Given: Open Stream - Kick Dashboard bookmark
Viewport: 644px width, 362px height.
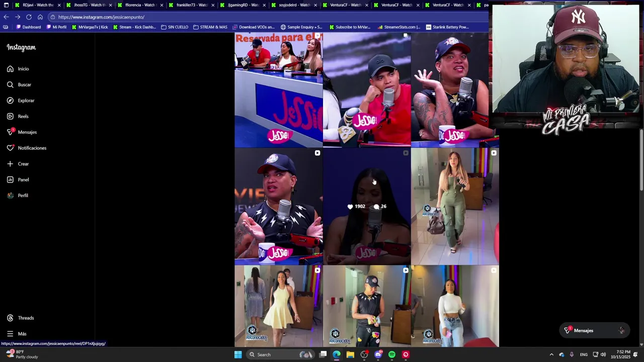Looking at the screenshot, I should point(134,27).
